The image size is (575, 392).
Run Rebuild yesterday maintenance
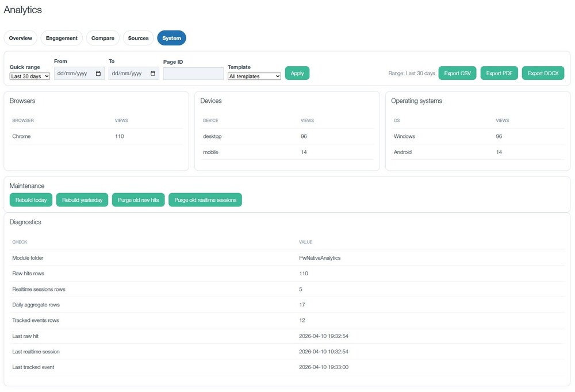pos(82,200)
